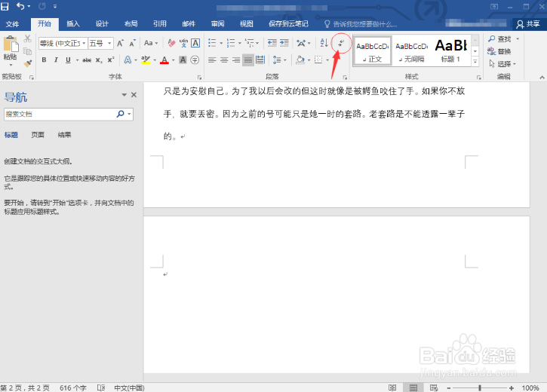The width and height of the screenshot is (547, 392).
Task: Switch to the 插入 tab
Action: 73,23
